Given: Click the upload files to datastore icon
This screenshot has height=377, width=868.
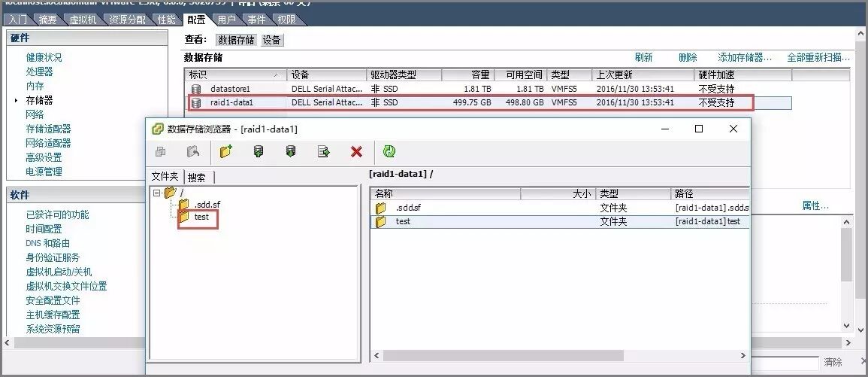Looking at the screenshot, I should pos(258,151).
